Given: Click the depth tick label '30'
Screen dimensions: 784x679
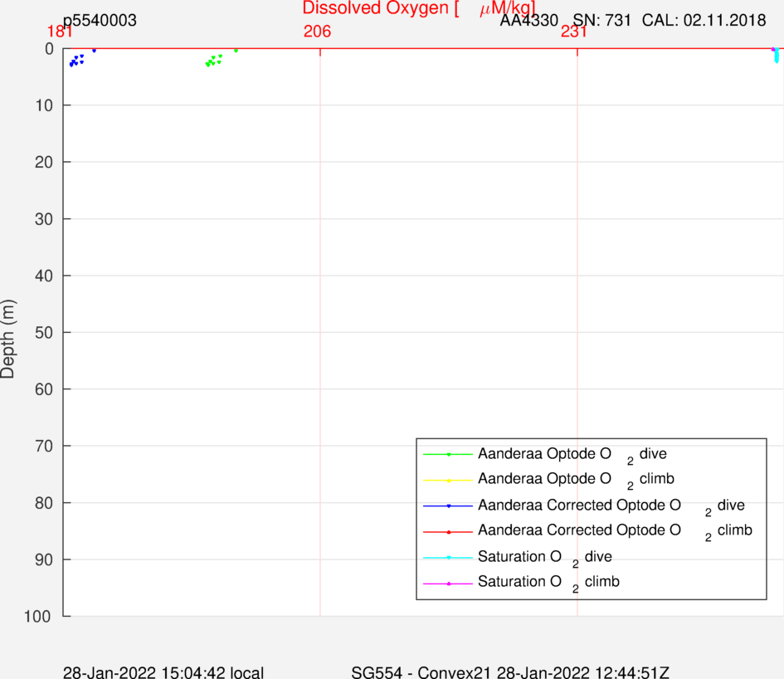Looking at the screenshot, I should (x=44, y=219).
